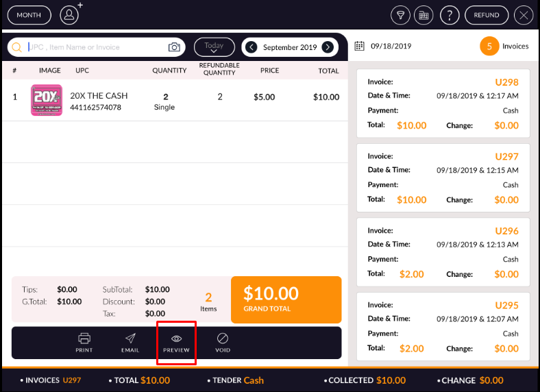Open invoice U296 card

tap(443, 252)
